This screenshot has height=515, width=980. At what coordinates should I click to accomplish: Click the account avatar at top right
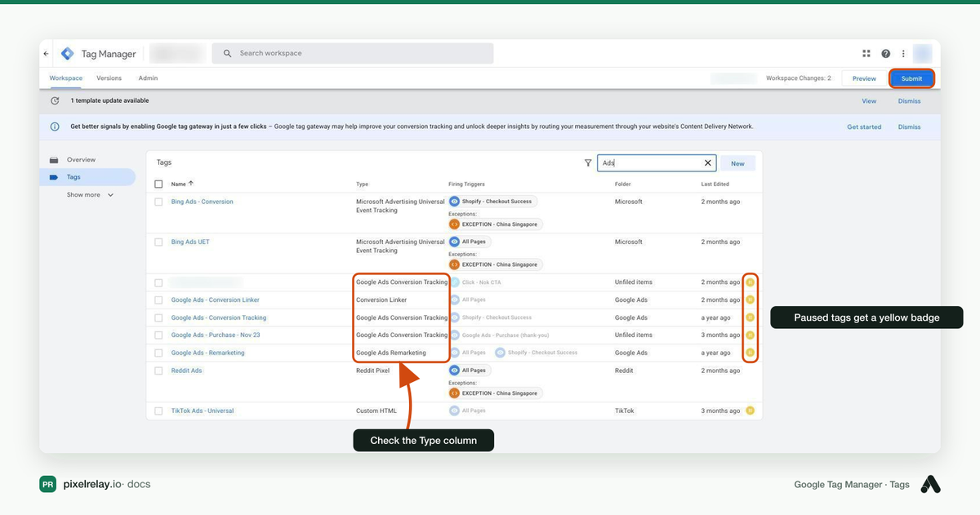923,54
